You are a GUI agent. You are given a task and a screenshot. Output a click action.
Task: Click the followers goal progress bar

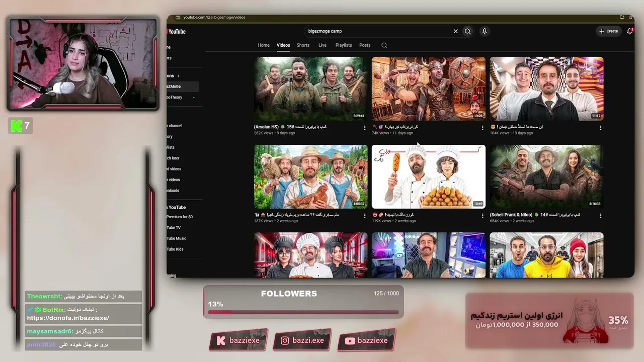303,312
